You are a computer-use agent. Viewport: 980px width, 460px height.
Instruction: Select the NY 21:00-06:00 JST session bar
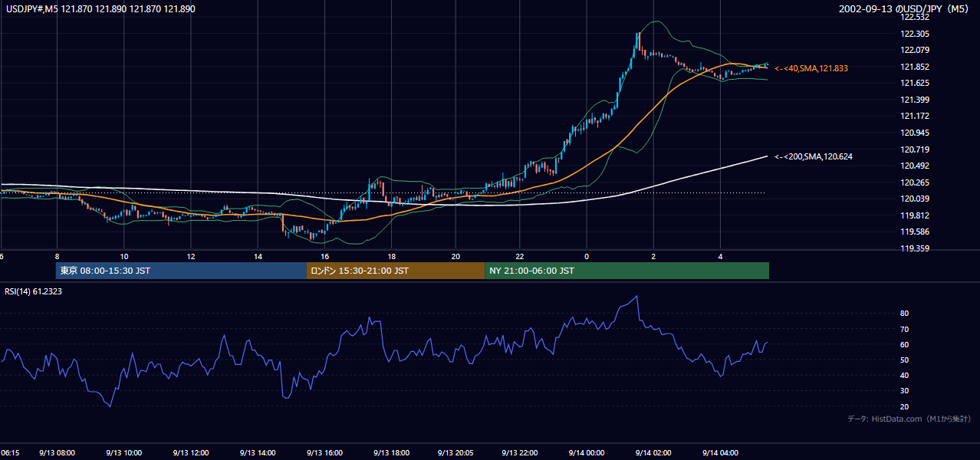(626, 271)
